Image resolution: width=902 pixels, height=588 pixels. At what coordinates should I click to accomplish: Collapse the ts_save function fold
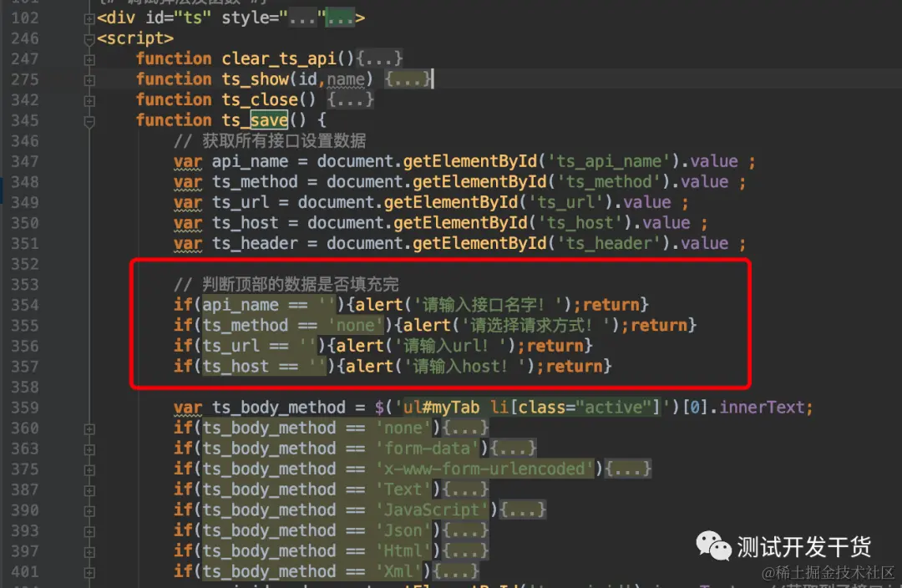coord(89,121)
